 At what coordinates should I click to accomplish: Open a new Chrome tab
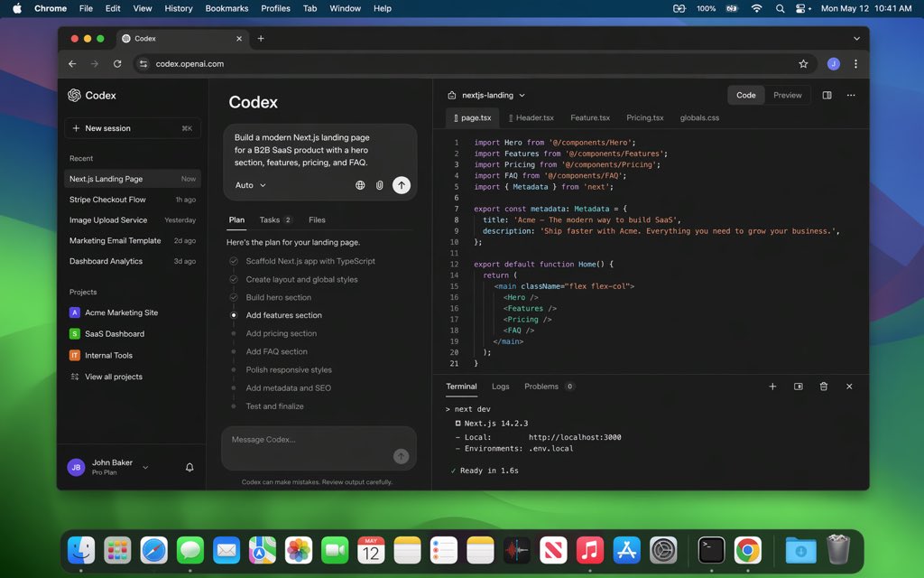(x=261, y=38)
